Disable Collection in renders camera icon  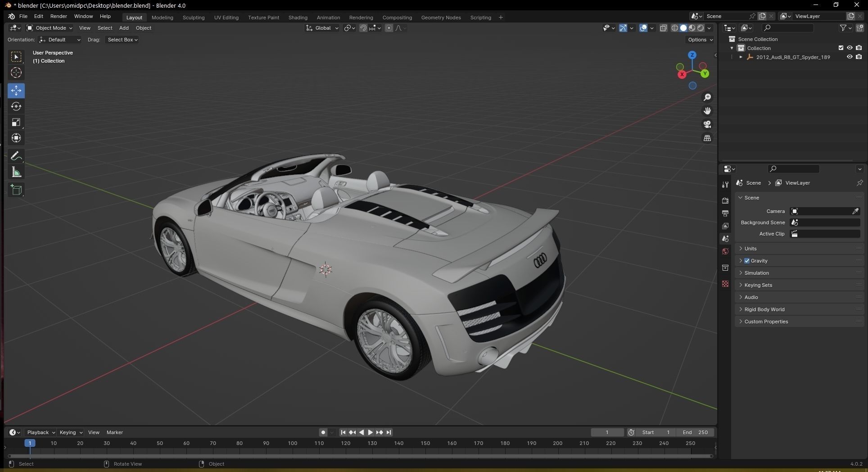859,48
